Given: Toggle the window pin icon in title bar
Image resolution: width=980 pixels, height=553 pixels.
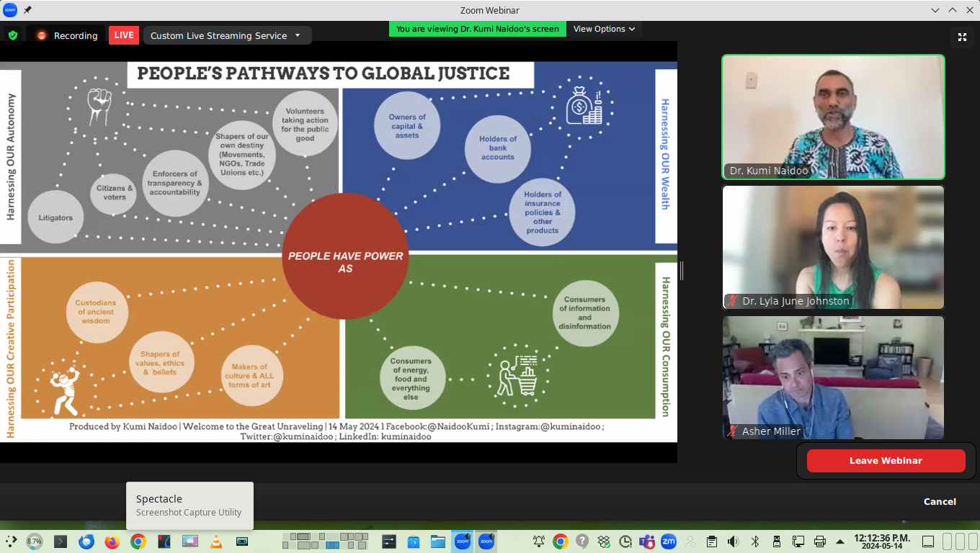Looking at the screenshot, I should (27, 10).
